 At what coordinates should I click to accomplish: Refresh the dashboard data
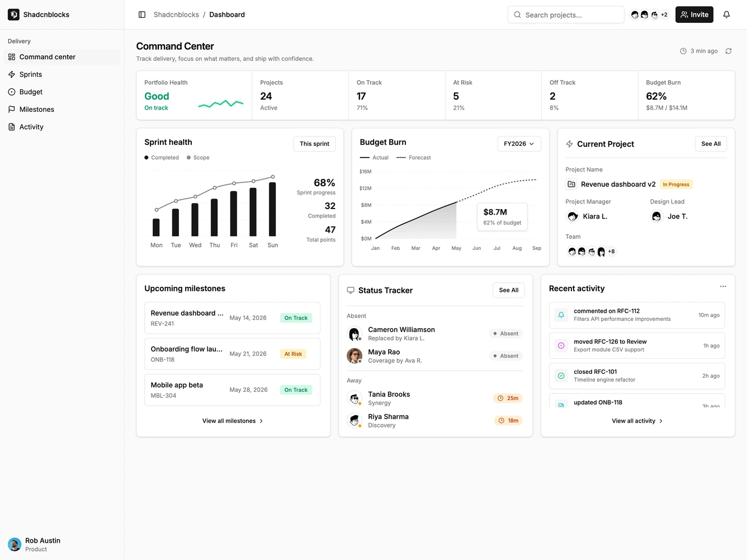[729, 51]
